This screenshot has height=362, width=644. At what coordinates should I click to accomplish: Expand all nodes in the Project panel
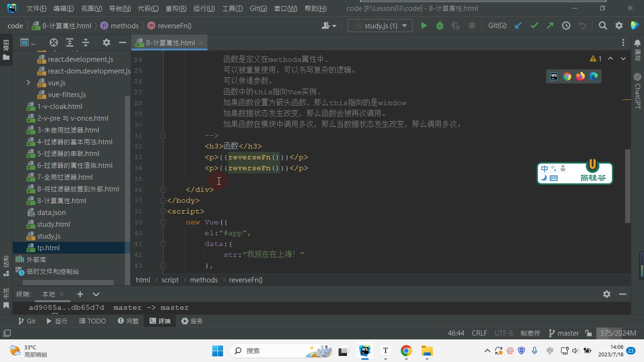70,42
